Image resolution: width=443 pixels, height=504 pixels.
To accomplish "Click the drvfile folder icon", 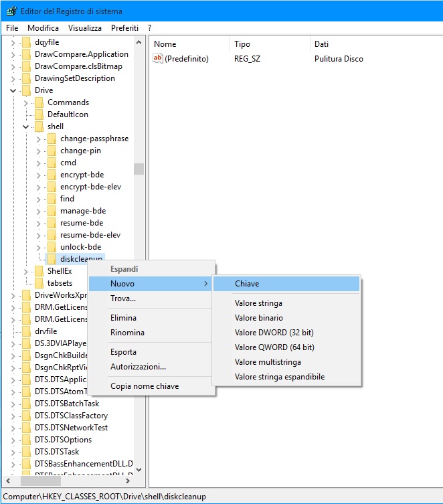I will 26,331.
